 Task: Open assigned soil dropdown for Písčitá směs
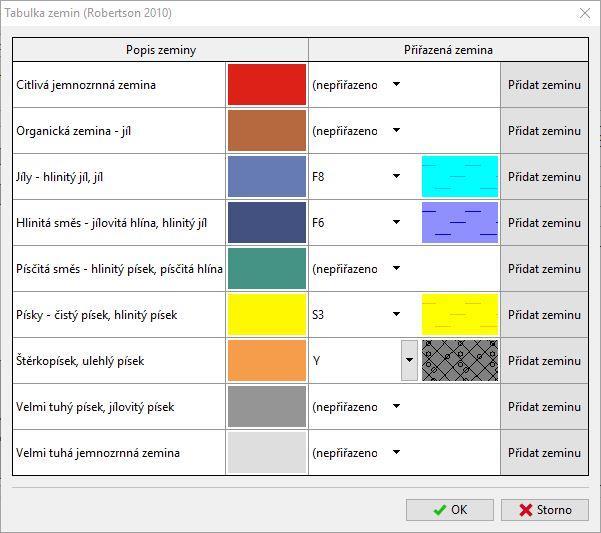(x=397, y=268)
